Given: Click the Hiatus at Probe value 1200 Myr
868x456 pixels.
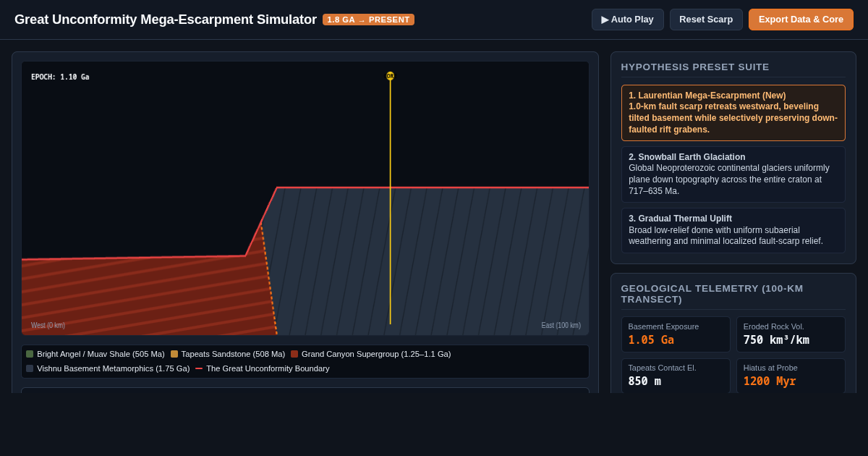Looking at the screenshot, I should click(770, 381).
